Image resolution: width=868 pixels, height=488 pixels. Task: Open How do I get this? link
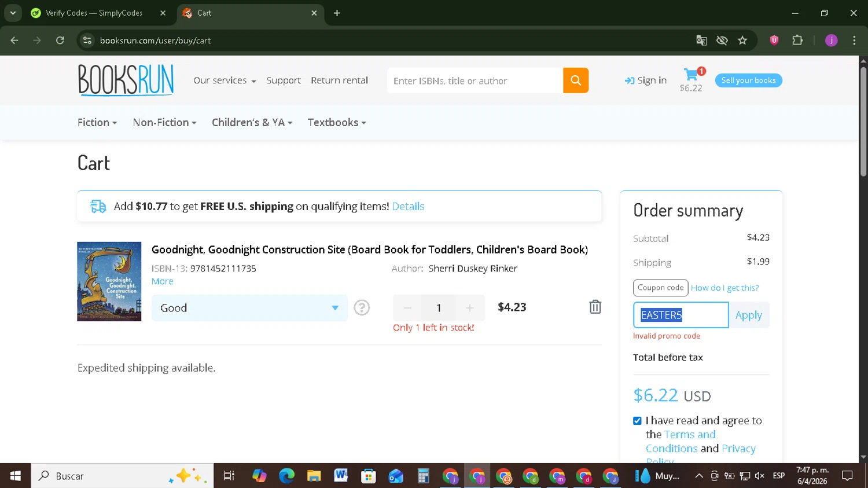click(724, 288)
